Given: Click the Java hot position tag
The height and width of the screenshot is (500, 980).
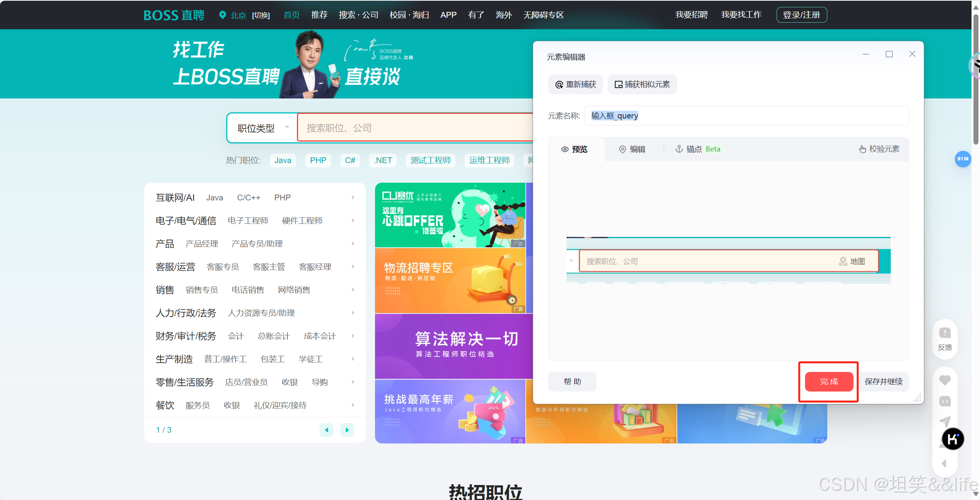Looking at the screenshot, I should pos(283,160).
